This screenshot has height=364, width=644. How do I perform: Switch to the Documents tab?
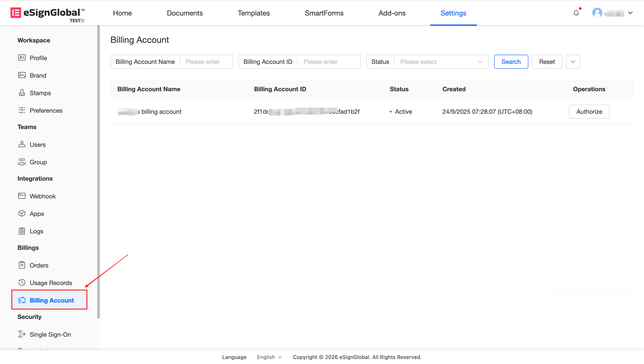coord(185,13)
